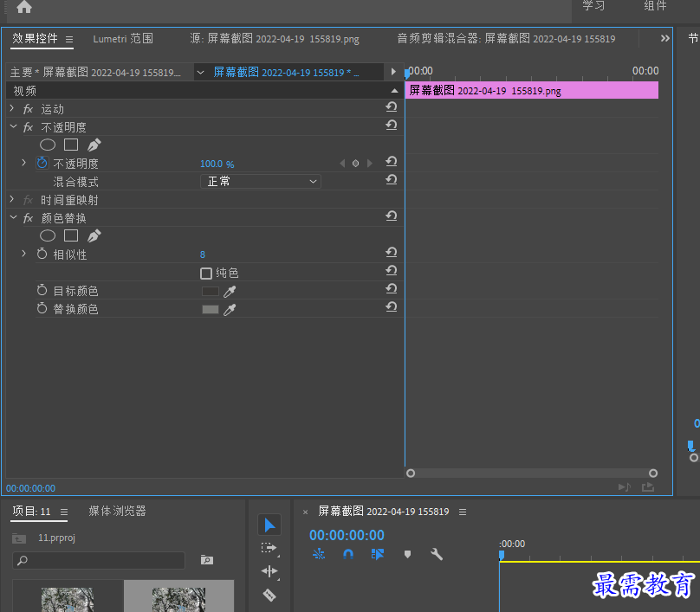Viewport: 700px width, 612px height.
Task: Go to next 不透明度 keyframe
Action: (370, 164)
